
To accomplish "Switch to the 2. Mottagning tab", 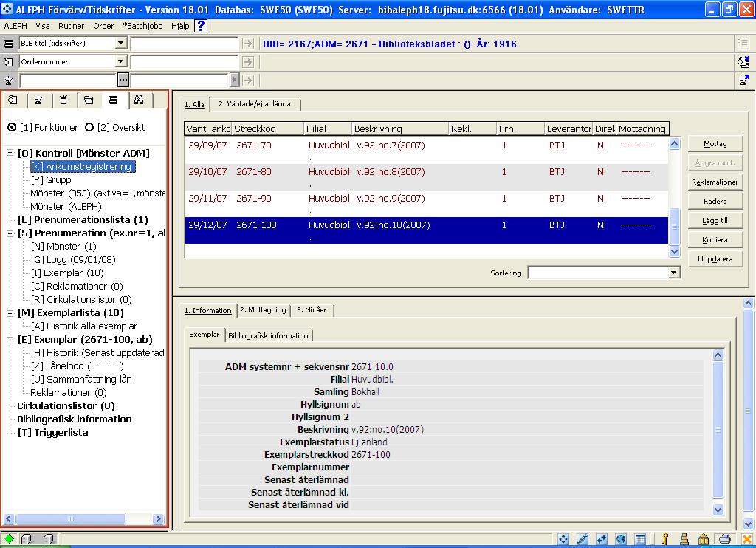I will point(264,310).
